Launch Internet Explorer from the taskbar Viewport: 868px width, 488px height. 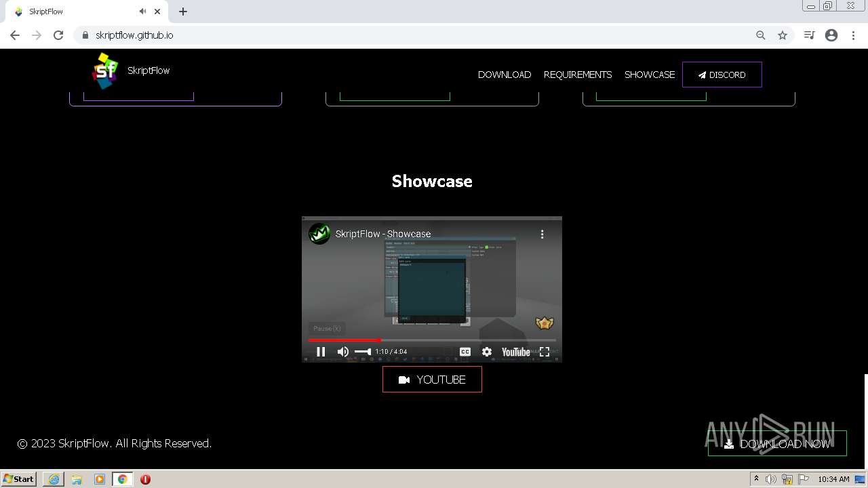pyautogui.click(x=54, y=479)
